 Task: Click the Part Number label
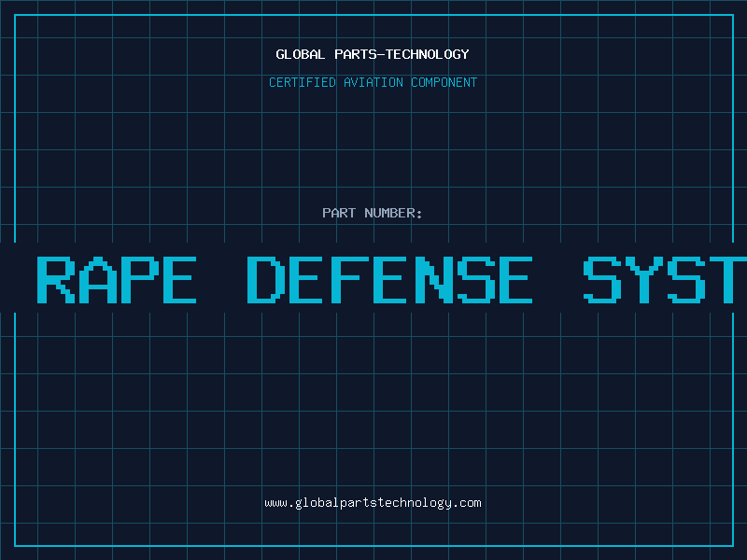[x=373, y=213]
